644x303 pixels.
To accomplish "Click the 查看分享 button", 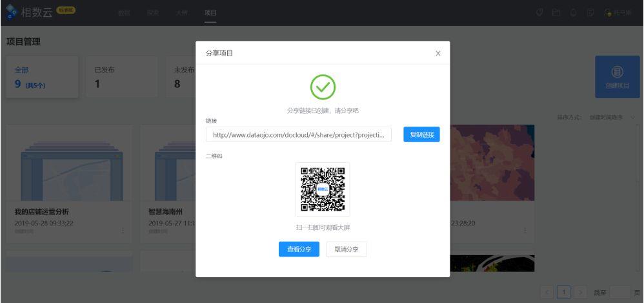I will [x=299, y=249].
